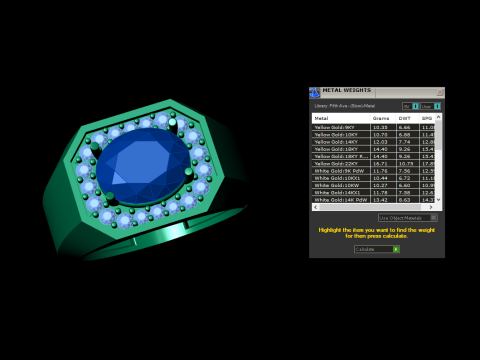Click the SPG column header

[427, 118]
